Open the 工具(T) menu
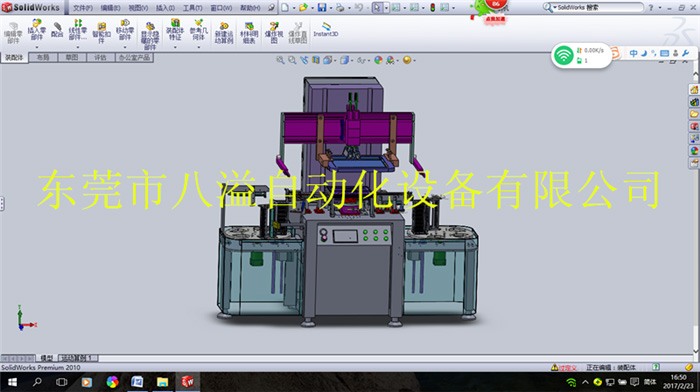700x392 pixels. tap(192, 8)
